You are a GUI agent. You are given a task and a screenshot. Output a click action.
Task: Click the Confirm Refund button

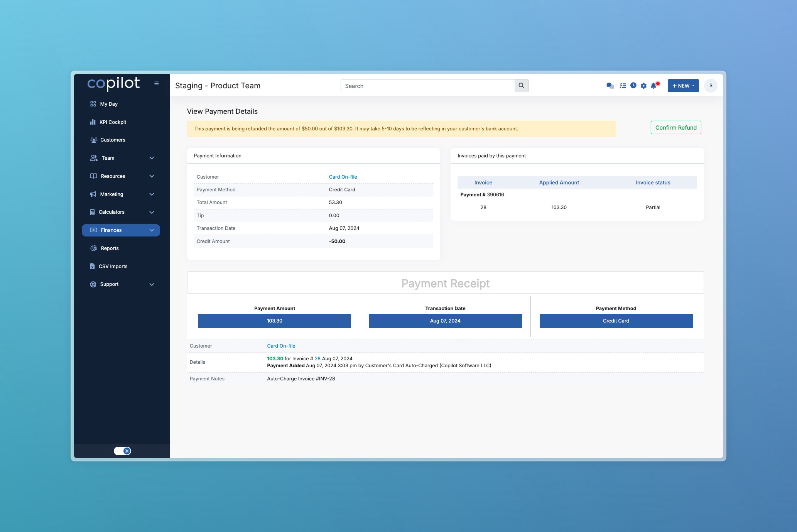coord(676,128)
